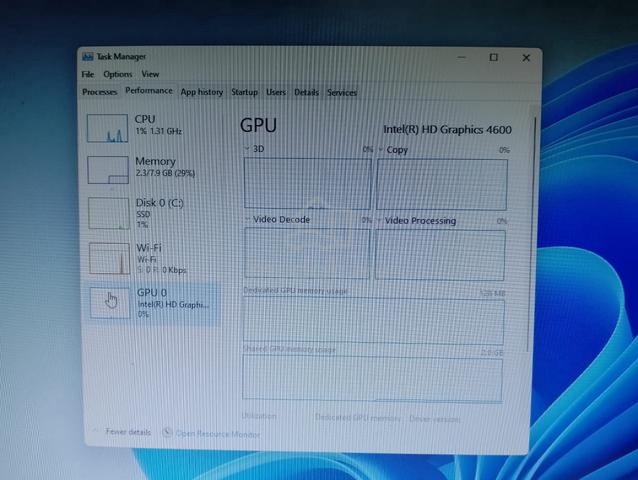638x480 pixels.
Task: Go to the Users tab
Action: pyautogui.click(x=276, y=92)
